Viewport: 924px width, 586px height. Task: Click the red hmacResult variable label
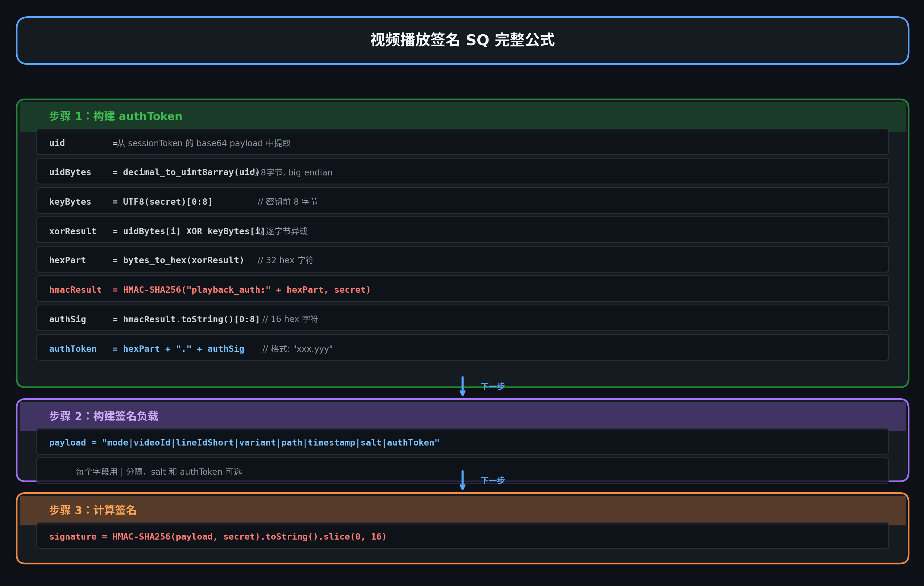[x=76, y=290]
